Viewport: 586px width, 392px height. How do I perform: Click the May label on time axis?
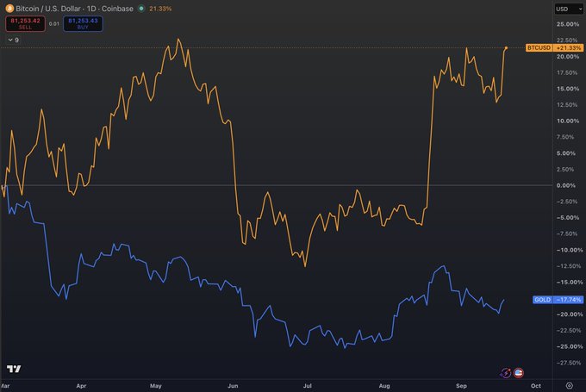coord(156,386)
